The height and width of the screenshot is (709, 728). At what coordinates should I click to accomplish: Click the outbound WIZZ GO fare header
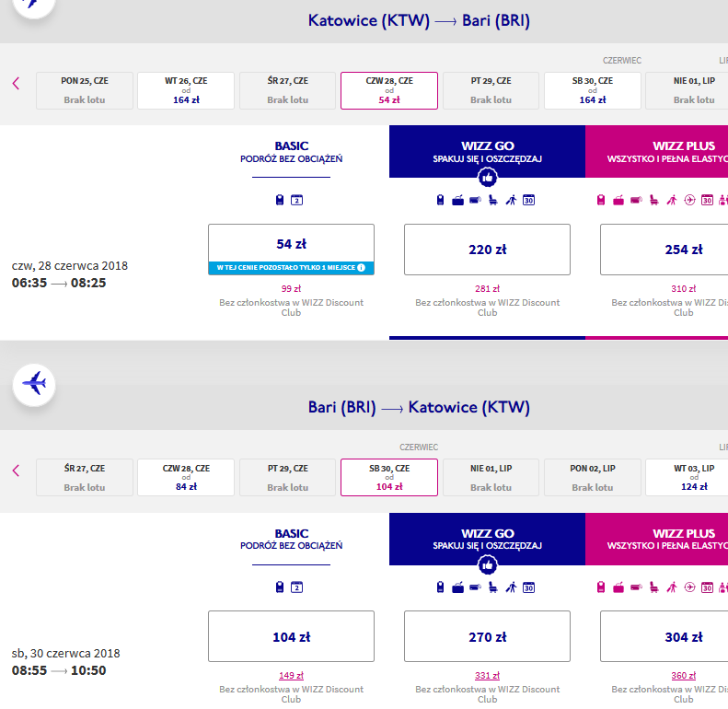tap(487, 151)
